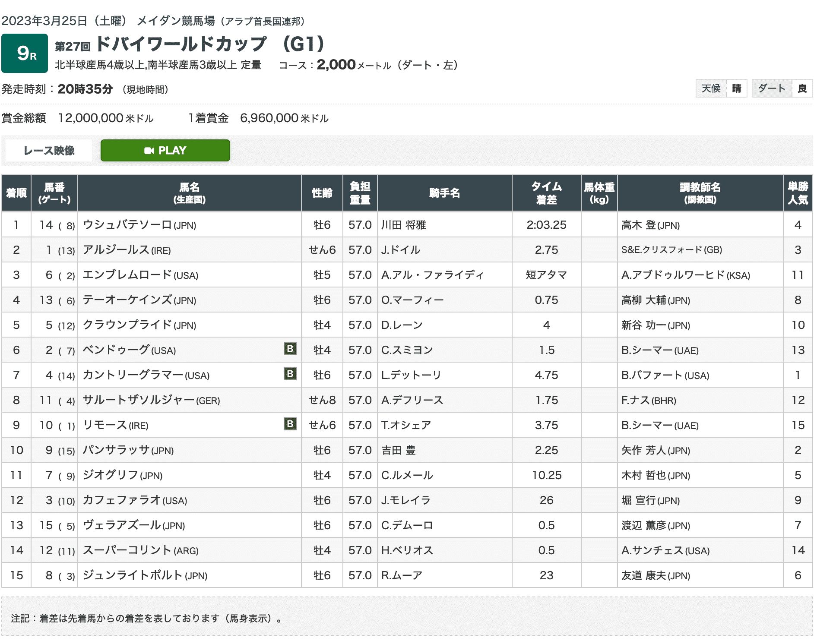The width and height of the screenshot is (814, 644).
Task: Click trainer name 矢作 芳人
Action: 644,450
